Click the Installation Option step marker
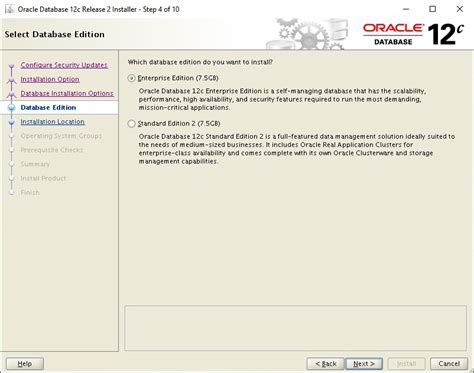Screen dimensions: 474x373 pyautogui.click(x=12, y=80)
